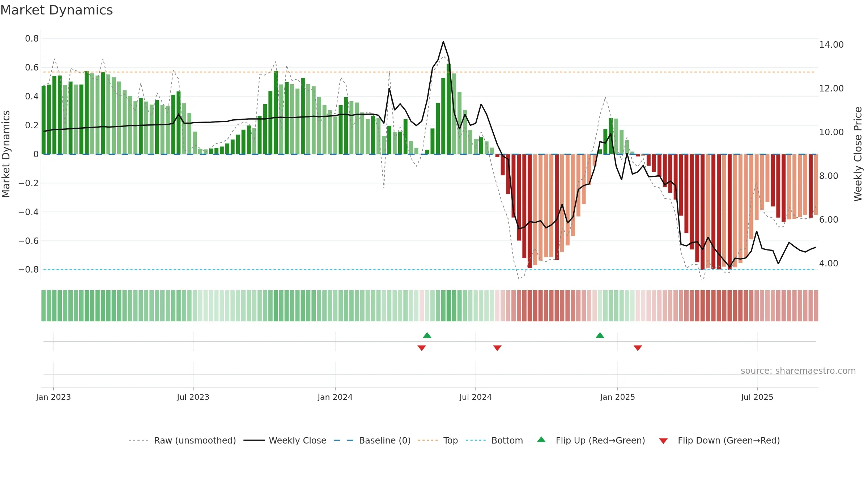Click the 0.2 dynamics axis tick

pos(32,125)
